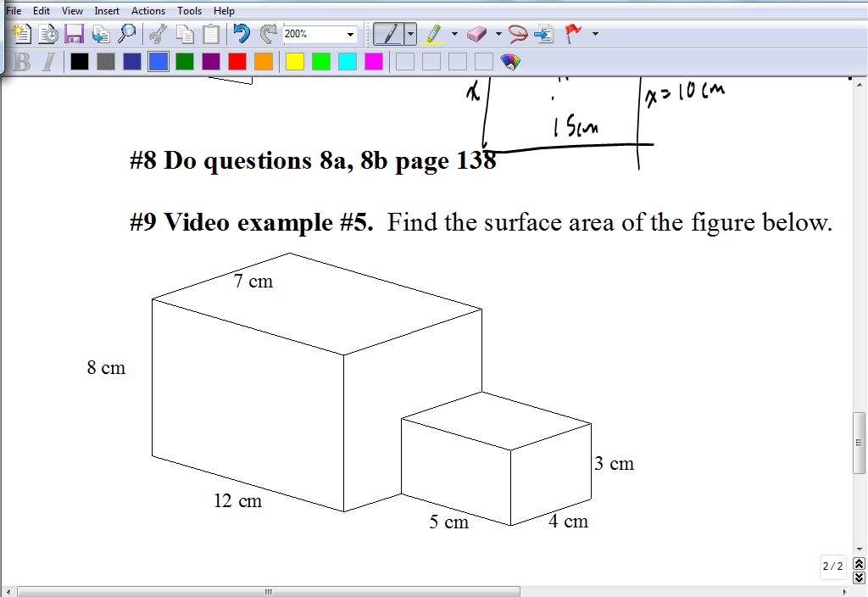The width and height of the screenshot is (868, 597).
Task: Click the red flag icon
Action: point(574,34)
